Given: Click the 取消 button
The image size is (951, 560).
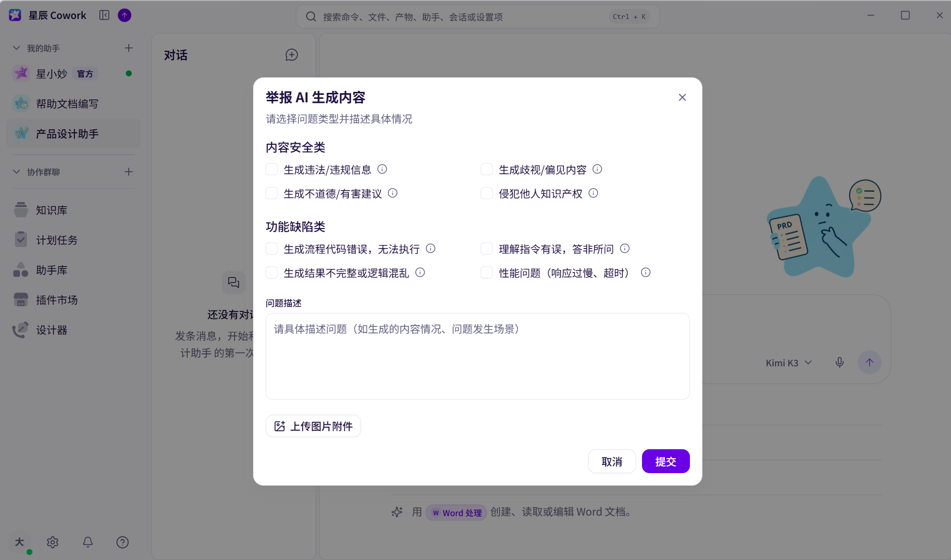Looking at the screenshot, I should coord(612,461).
